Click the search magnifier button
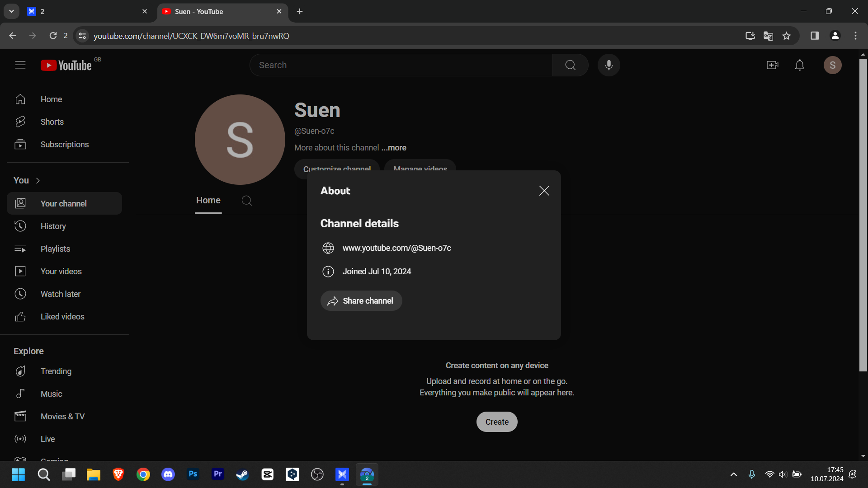Image resolution: width=868 pixels, height=488 pixels. click(570, 65)
